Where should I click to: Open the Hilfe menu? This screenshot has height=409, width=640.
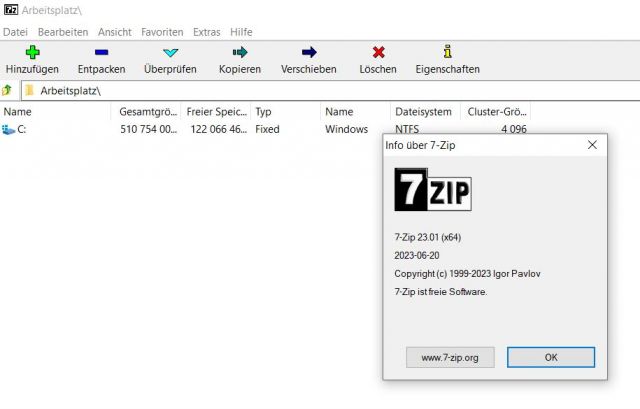point(241,32)
